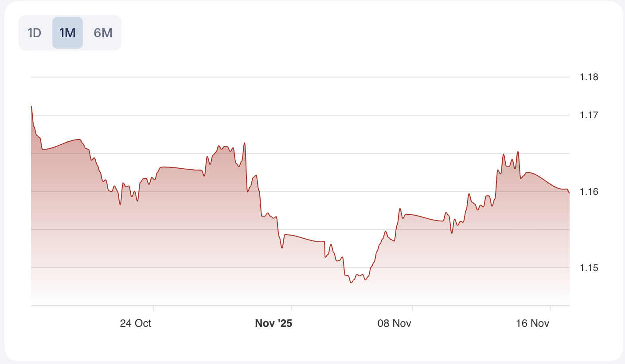Click the x-axis tick above 16 Nov
The width and height of the screenshot is (625, 364).
click(550, 308)
